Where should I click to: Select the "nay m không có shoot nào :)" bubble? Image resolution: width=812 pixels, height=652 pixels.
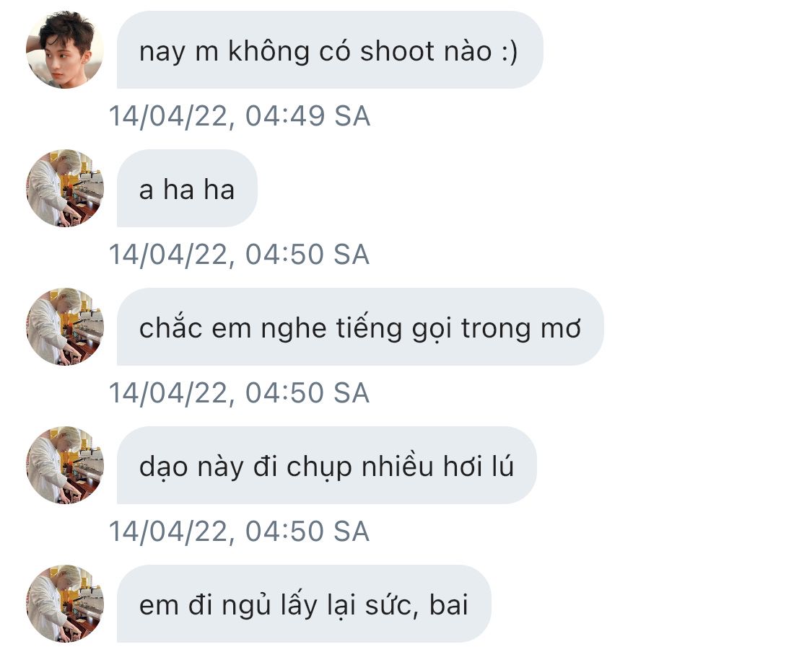(330, 50)
